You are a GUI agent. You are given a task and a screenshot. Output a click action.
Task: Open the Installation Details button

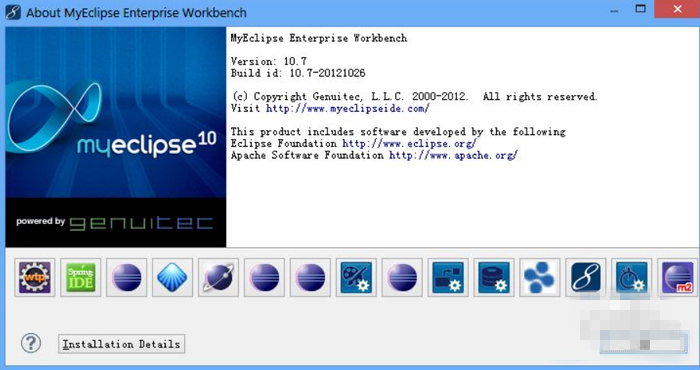coord(121,344)
